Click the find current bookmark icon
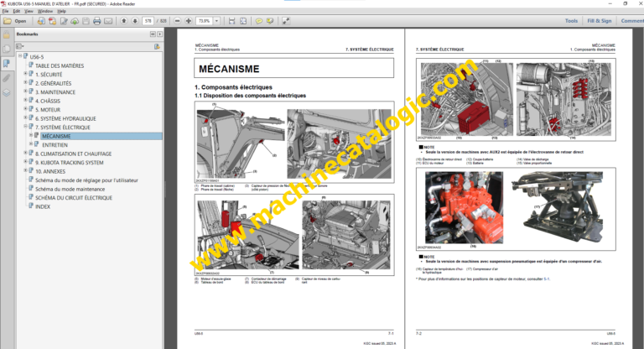 [157, 47]
